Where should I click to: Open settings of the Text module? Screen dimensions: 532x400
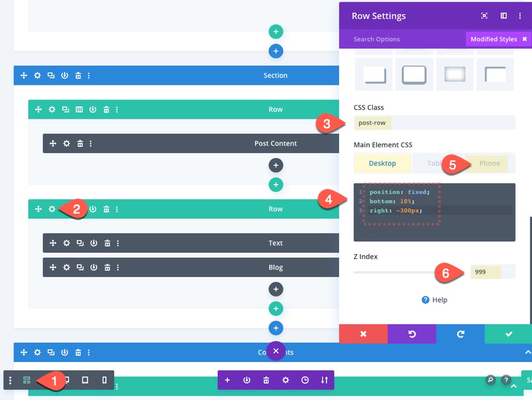(x=66, y=243)
